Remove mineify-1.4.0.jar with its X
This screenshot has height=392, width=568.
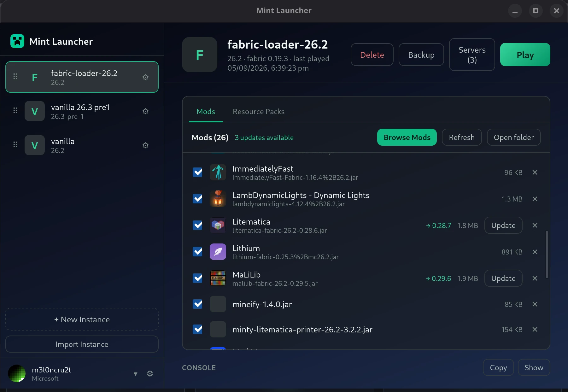point(535,304)
